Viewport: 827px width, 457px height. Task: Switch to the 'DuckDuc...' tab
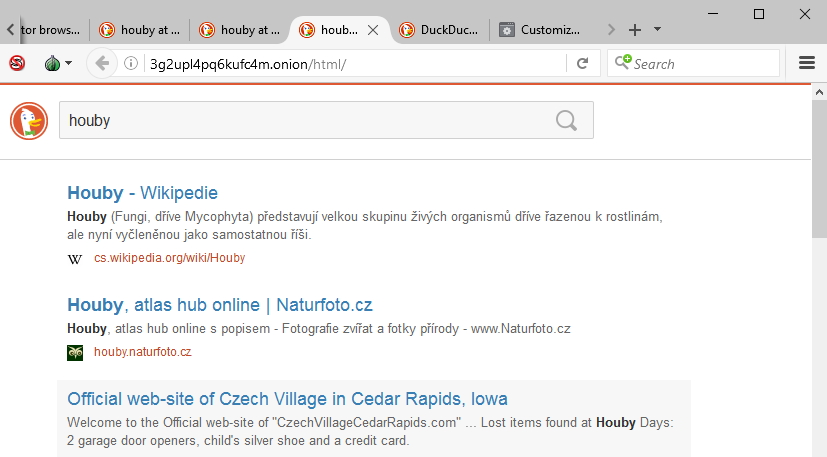coord(439,30)
